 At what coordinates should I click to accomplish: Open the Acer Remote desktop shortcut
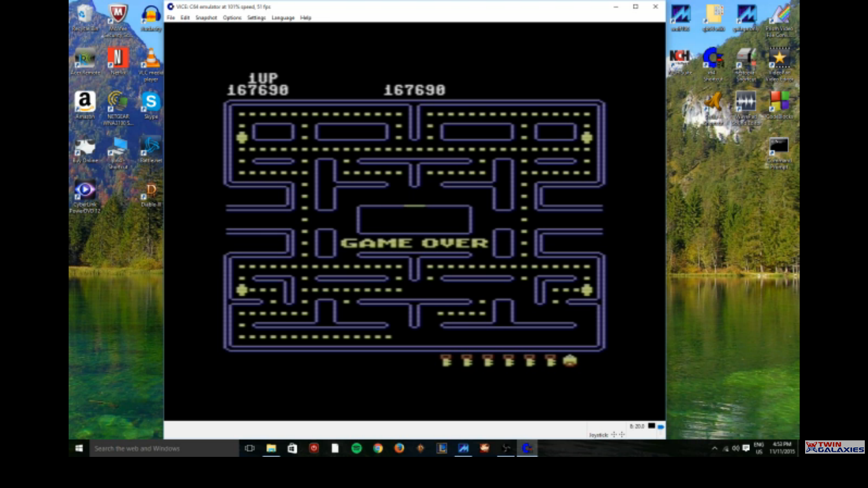pos(85,61)
